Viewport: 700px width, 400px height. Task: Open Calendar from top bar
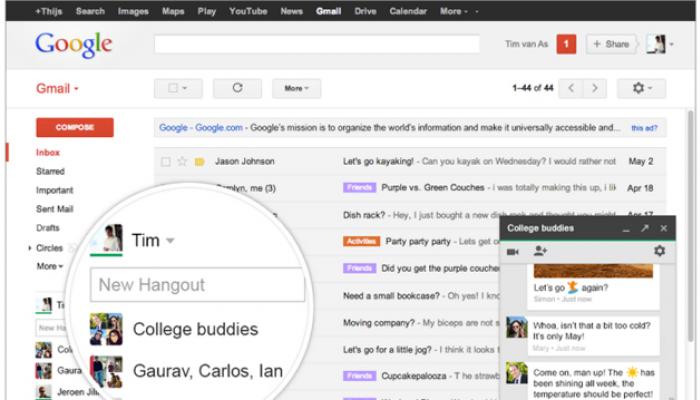(408, 11)
